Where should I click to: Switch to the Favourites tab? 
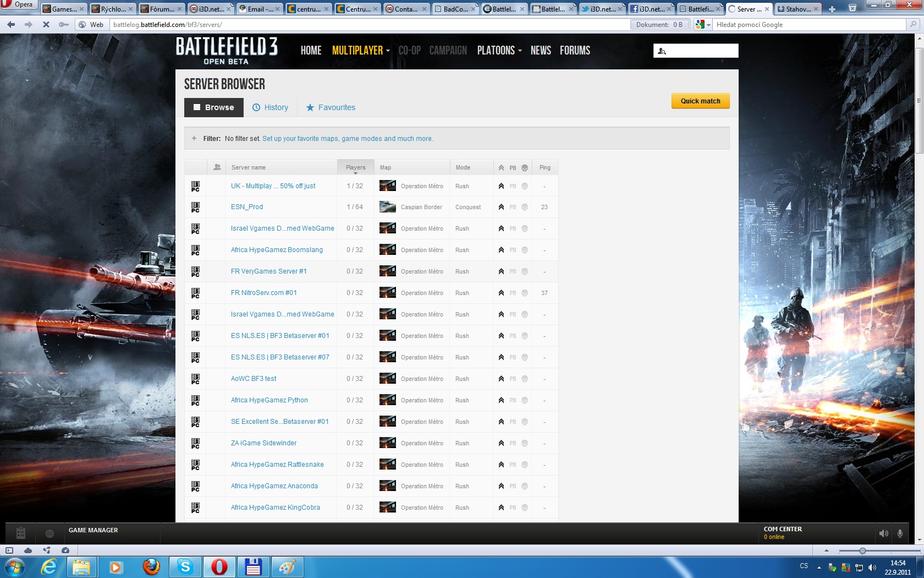click(x=331, y=107)
